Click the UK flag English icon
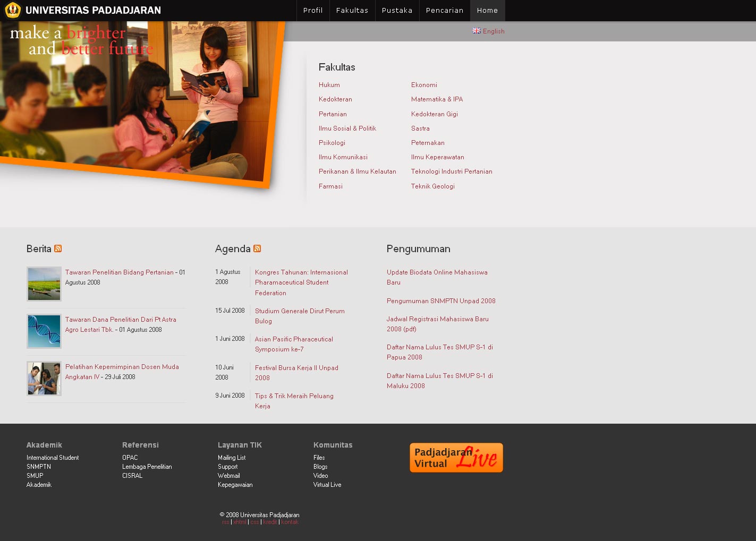The height and width of the screenshot is (541, 756). 477,31
